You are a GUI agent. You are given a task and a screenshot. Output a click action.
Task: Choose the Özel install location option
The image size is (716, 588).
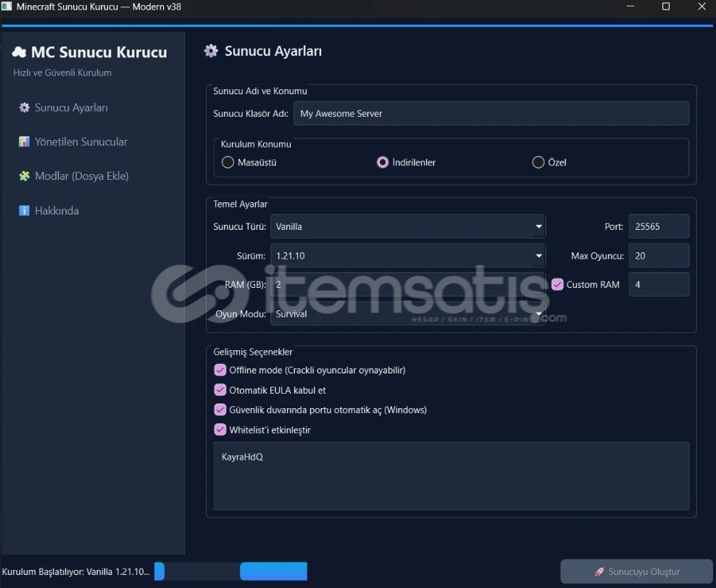click(538, 162)
